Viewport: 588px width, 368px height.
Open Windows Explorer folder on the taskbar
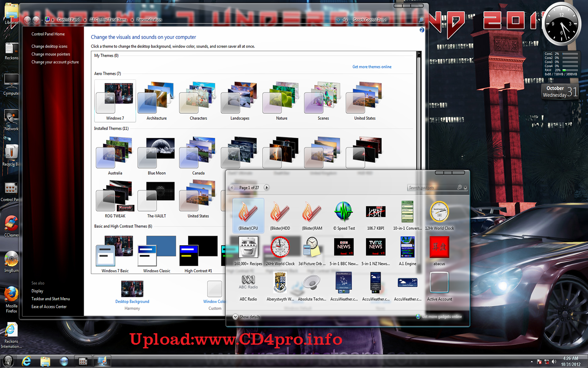(x=45, y=361)
